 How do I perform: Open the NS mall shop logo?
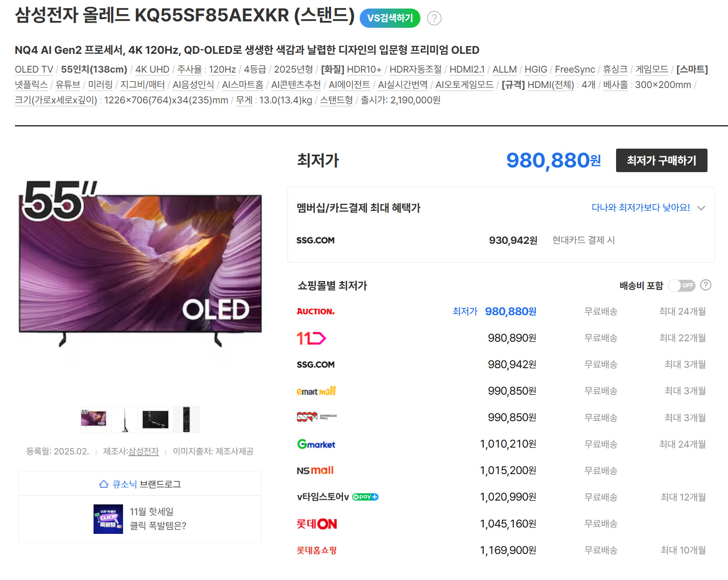click(x=315, y=470)
